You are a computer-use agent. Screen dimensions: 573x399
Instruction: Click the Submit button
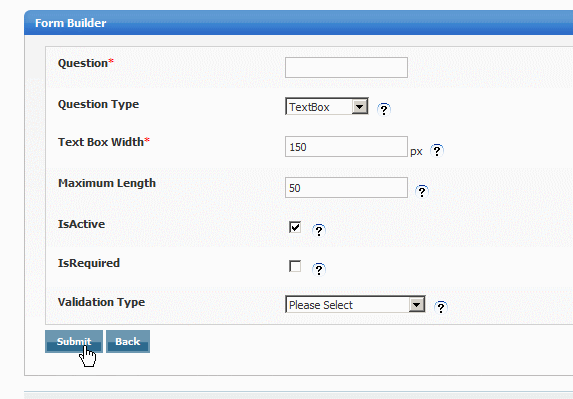point(74,342)
